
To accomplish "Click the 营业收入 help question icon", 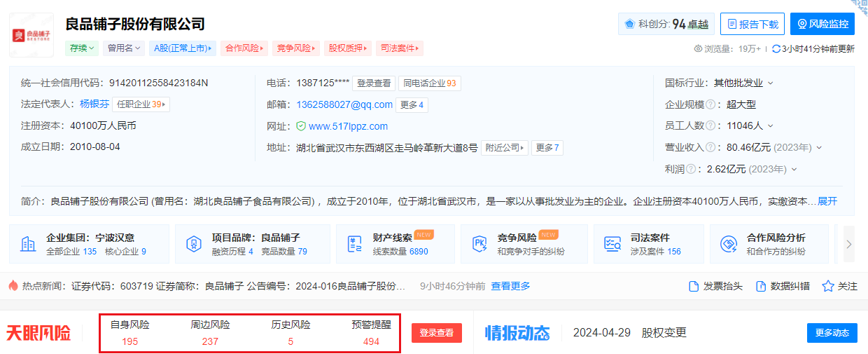I will (x=710, y=147).
